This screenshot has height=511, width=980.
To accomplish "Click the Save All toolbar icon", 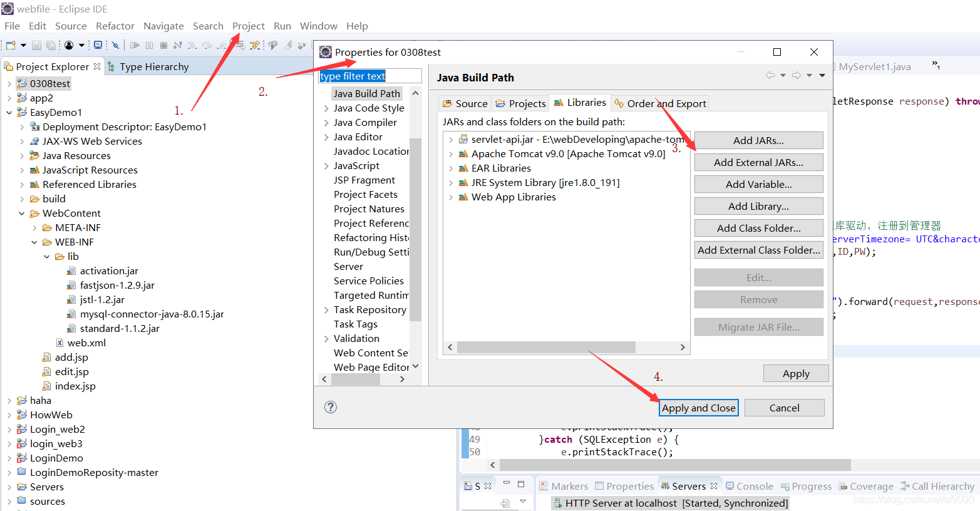I will click(x=51, y=45).
